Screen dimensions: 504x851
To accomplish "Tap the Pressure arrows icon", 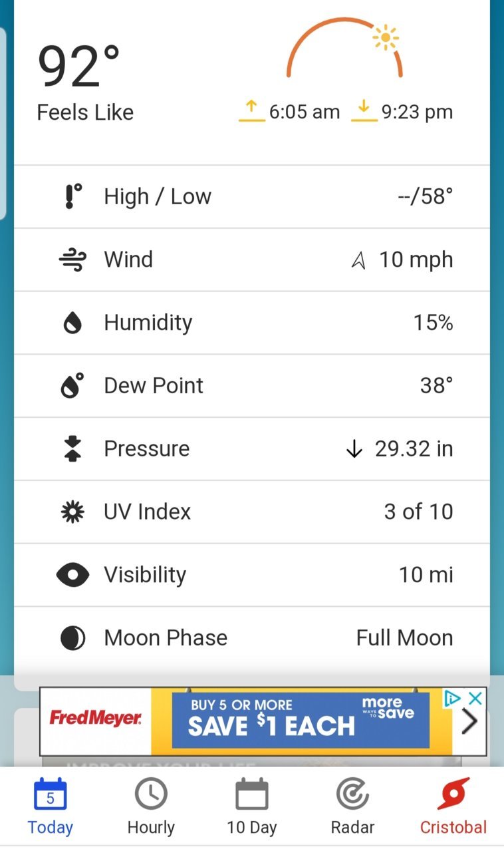I will point(72,448).
